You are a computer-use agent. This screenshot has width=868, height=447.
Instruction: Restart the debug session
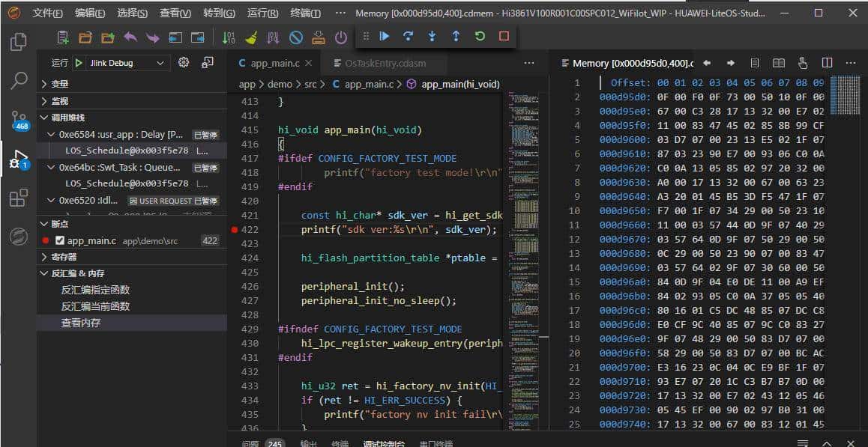coord(480,36)
